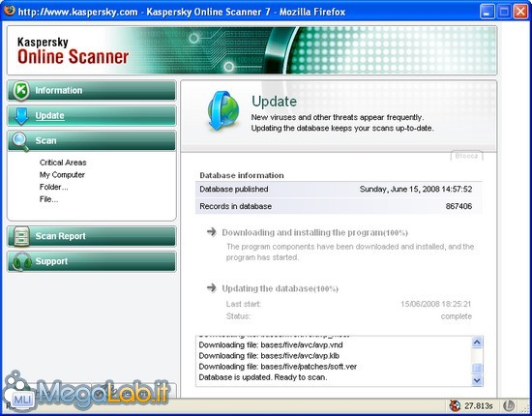Screen dimensions: 532x416
Task: Click the 'Records in database' label
Action: click(x=235, y=206)
